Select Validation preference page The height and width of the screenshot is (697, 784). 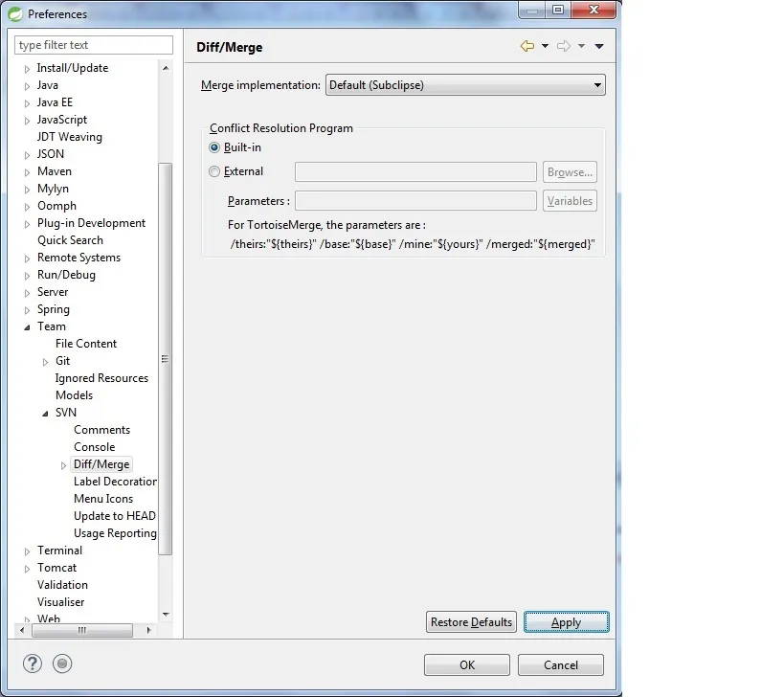[x=62, y=585]
